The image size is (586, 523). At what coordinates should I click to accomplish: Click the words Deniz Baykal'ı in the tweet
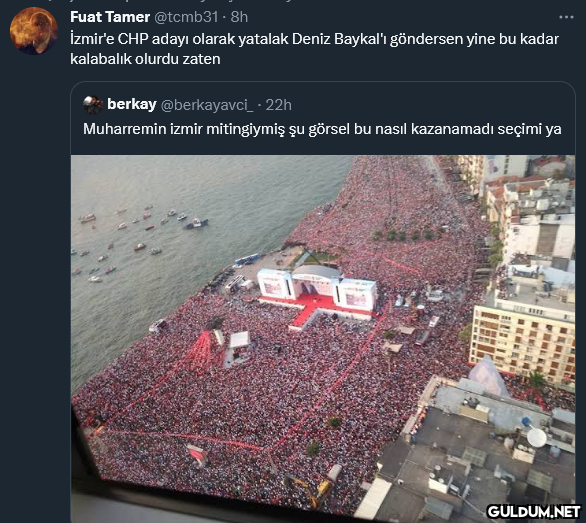[339, 39]
